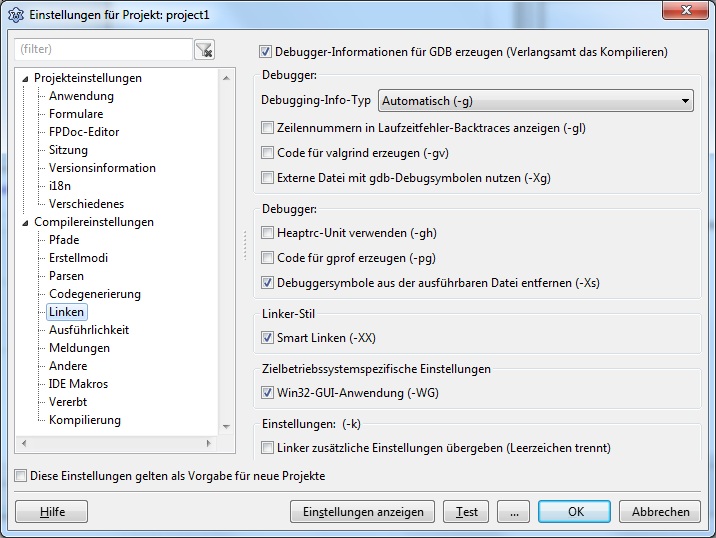Image resolution: width=716 pixels, height=538 pixels.
Task: Collapse the Projekteinstellungen tree node
Action: point(26,78)
